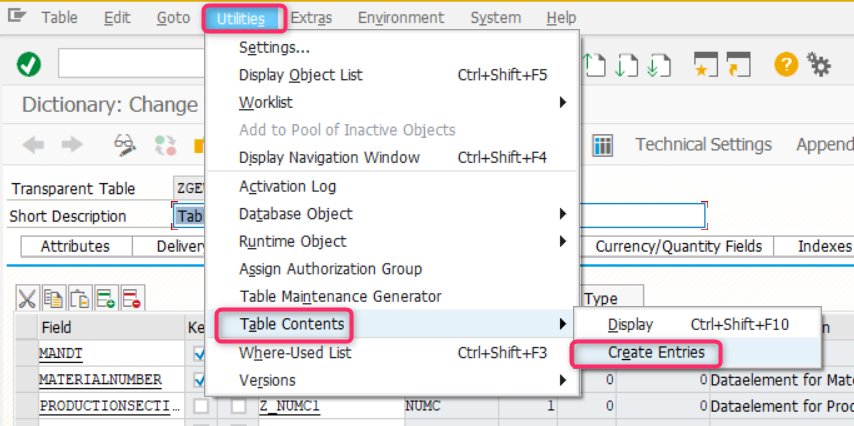Select Create Entries from the submenu
Screen dimensions: 854x426
[656, 352]
